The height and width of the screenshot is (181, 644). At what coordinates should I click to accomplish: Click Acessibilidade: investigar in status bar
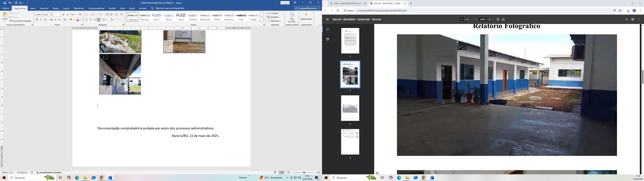click(x=49, y=172)
